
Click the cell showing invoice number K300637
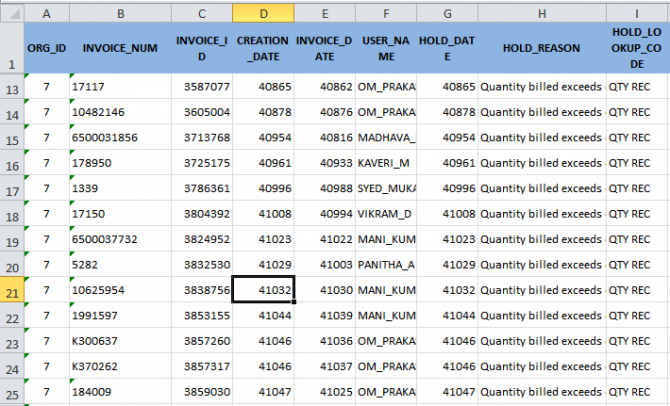click(x=120, y=341)
